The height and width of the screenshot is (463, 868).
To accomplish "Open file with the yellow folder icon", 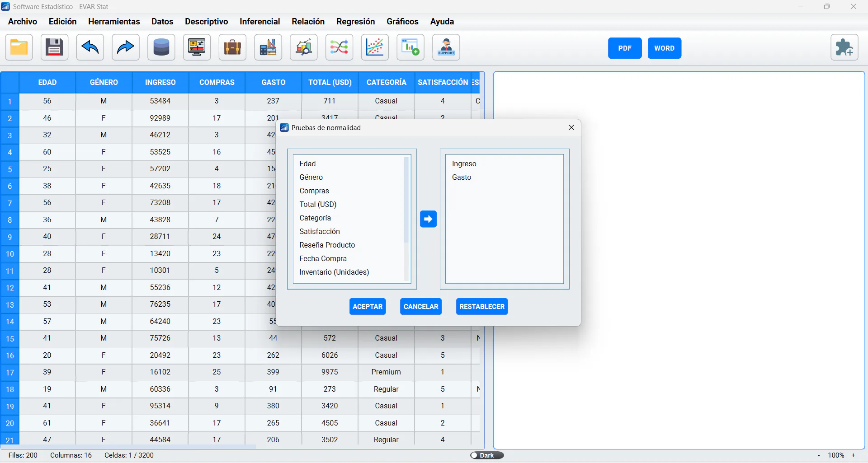I will coord(19,47).
